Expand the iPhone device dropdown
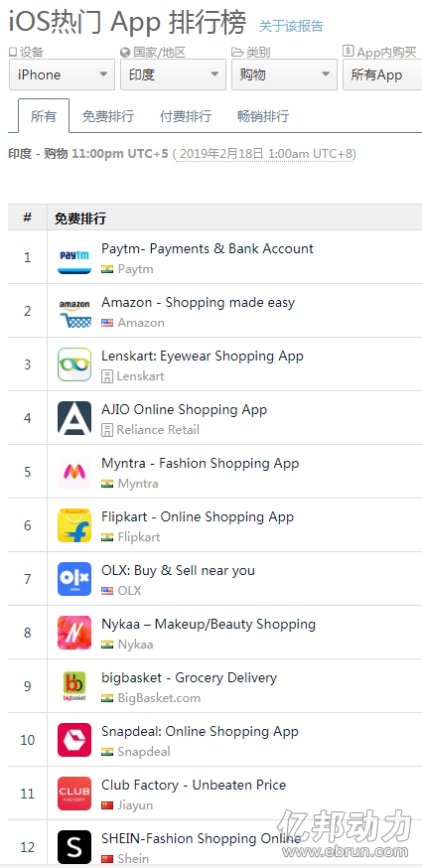The width and height of the screenshot is (422, 868). tap(62, 74)
